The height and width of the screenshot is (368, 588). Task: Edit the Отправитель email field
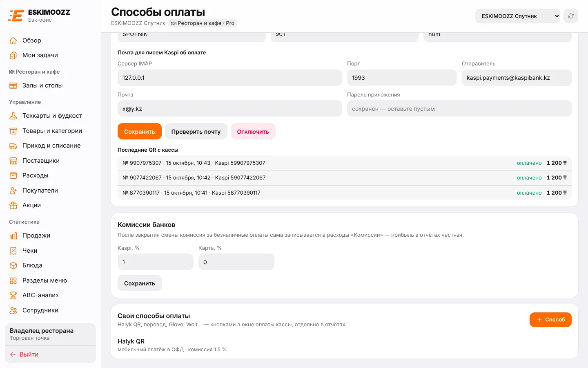(517, 78)
